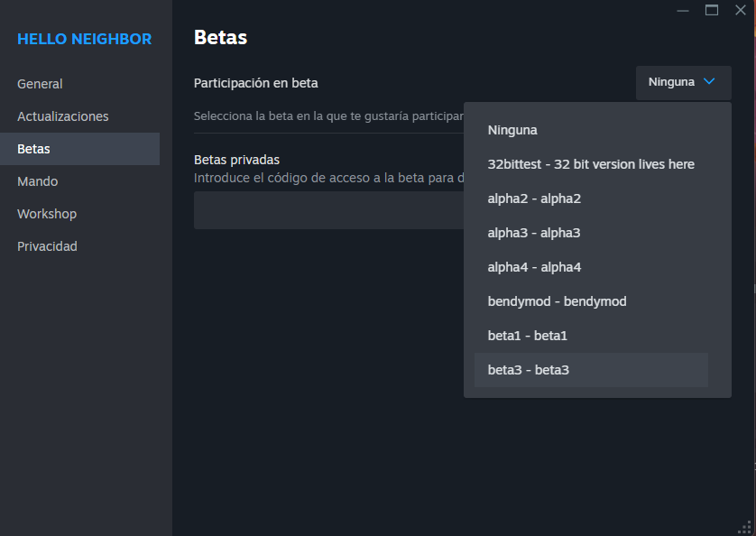Go to the Mando section
This screenshot has height=536, width=756.
[x=38, y=181]
